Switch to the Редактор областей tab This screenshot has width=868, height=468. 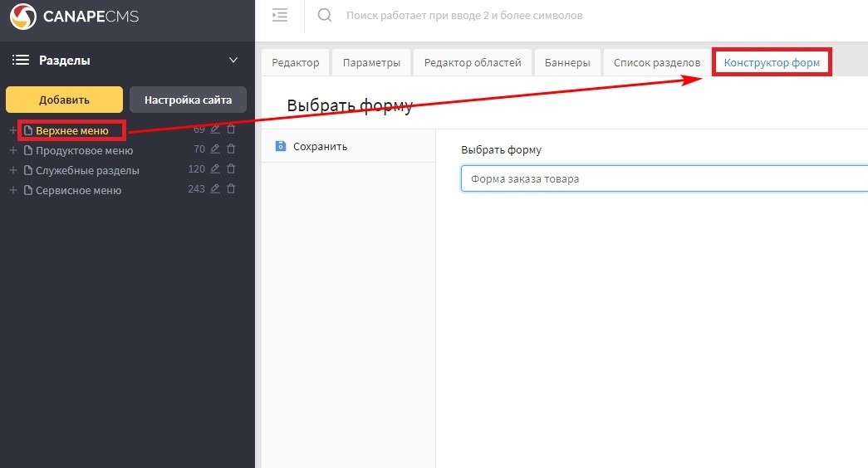pyautogui.click(x=472, y=63)
